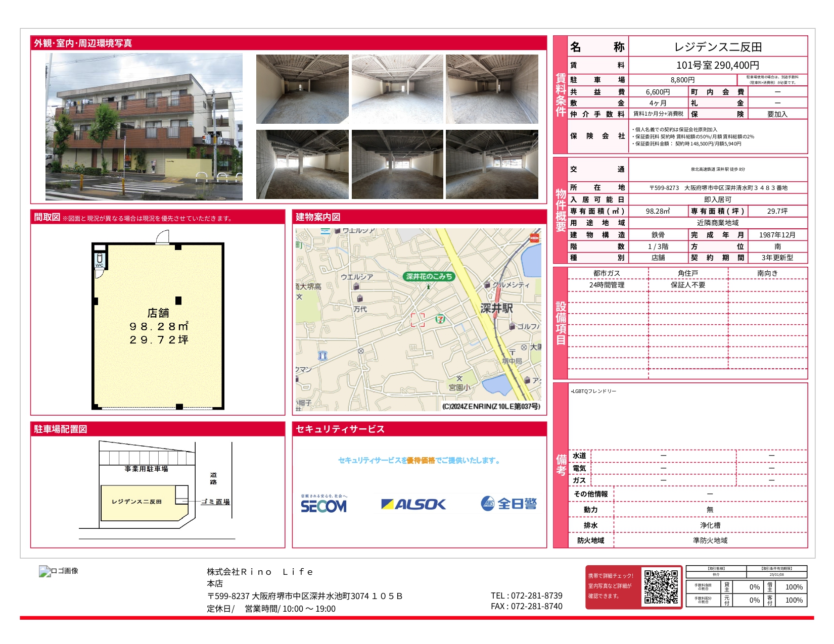Click the fire zone value 準防火地域
The width and height of the screenshot is (834, 644).
[x=710, y=540]
